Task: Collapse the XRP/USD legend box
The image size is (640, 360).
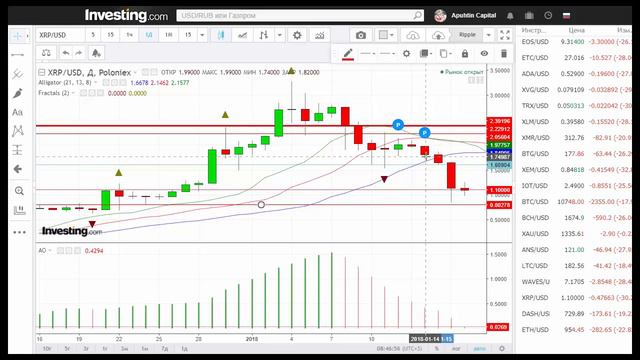Action: (41, 72)
